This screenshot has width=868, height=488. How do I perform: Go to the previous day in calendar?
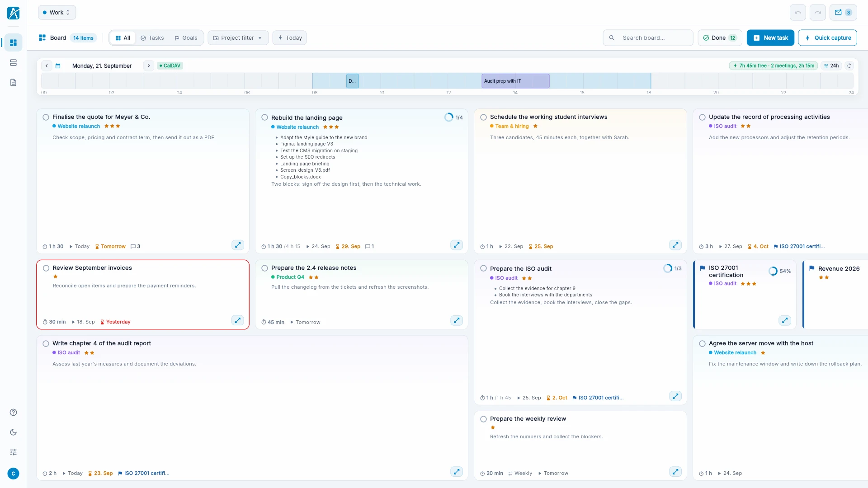coord(47,66)
